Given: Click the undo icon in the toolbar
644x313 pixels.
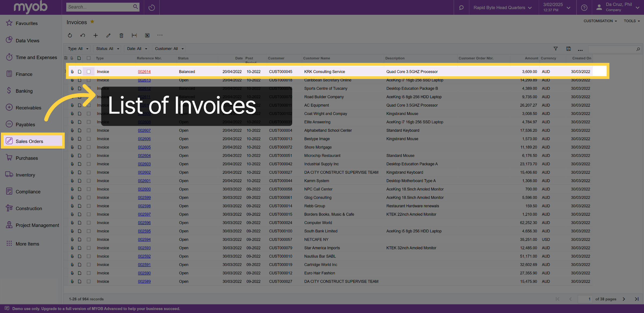Looking at the screenshot, I should pos(83,35).
